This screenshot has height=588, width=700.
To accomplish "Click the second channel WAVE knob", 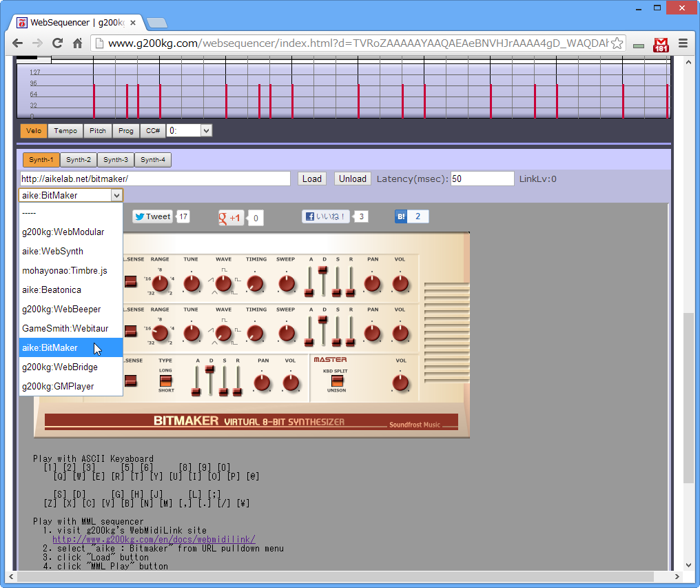I will pyautogui.click(x=223, y=334).
